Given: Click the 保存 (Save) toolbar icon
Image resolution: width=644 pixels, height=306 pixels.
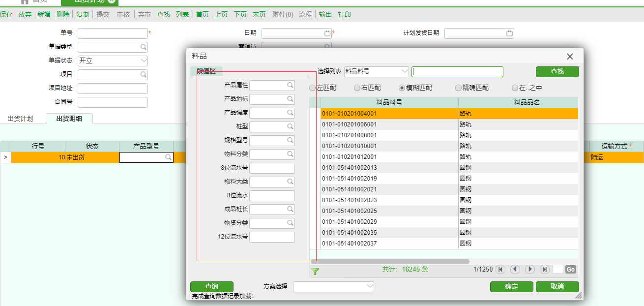Looking at the screenshot, I should point(8,15).
